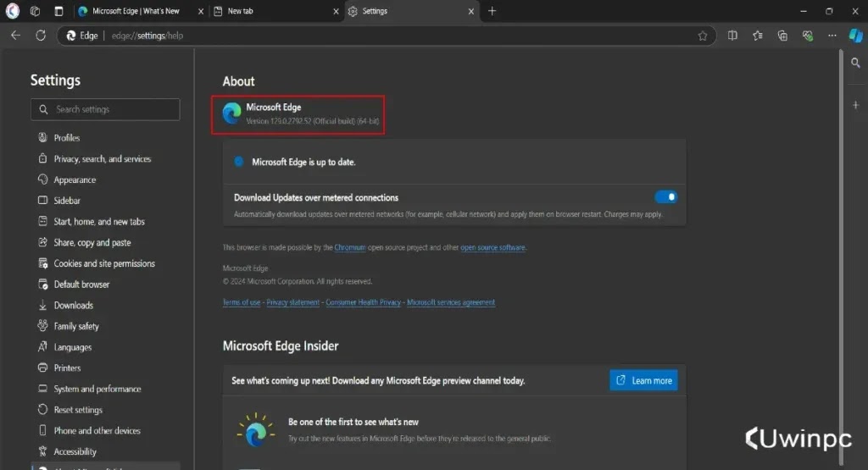Open split screen icon in toolbar
This screenshot has width=868, height=470.
click(732, 36)
